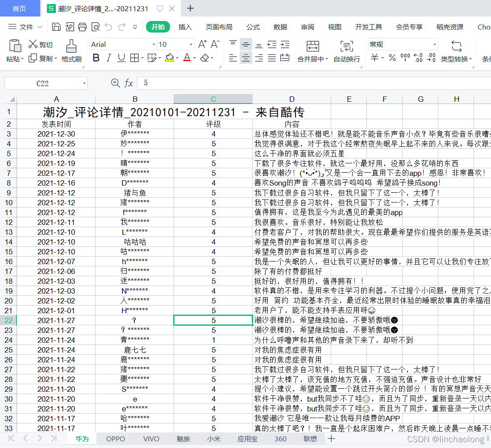The height and width of the screenshot is (448, 491).
Task: Apply percent style format
Action: pos(392,58)
